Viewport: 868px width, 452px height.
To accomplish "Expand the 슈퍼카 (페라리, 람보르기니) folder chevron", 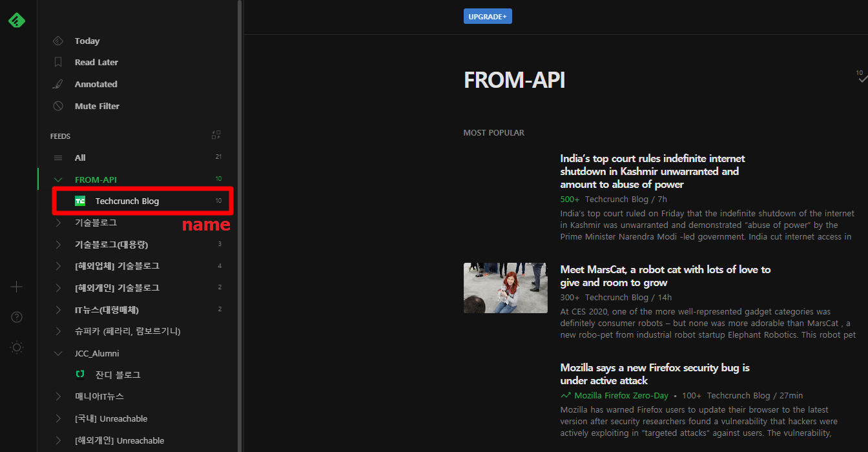I will click(x=58, y=331).
